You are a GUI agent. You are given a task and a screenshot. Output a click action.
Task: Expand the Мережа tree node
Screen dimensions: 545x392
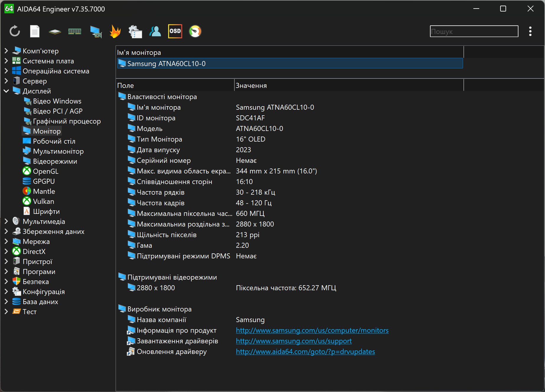[6, 242]
